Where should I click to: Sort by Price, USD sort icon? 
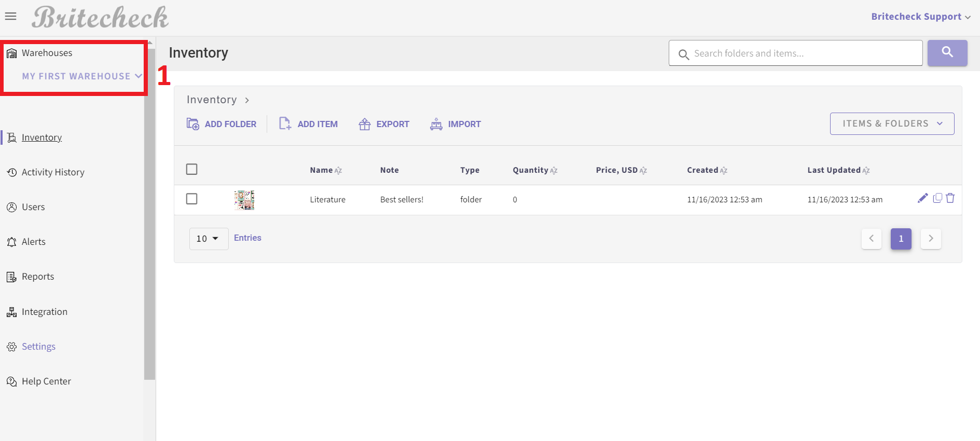coord(643,171)
